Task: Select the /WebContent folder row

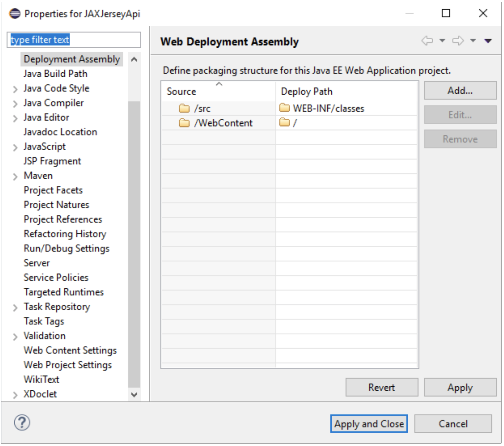Action: point(223,123)
